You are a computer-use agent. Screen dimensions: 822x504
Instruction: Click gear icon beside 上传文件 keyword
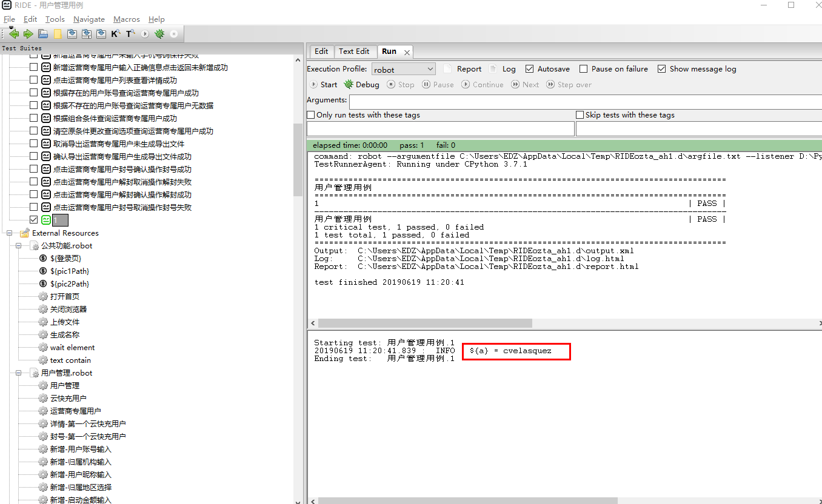pos(43,322)
